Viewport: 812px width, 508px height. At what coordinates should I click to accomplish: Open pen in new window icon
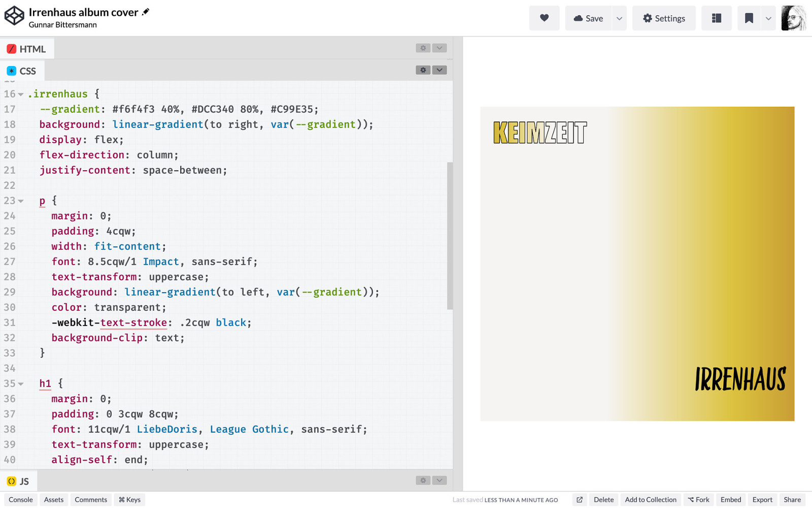tap(580, 499)
